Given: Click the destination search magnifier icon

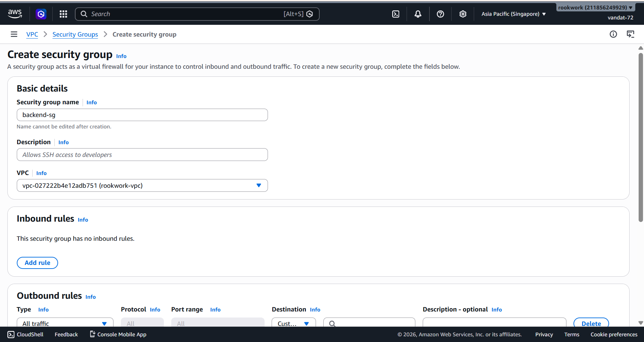Looking at the screenshot, I should 332,324.
